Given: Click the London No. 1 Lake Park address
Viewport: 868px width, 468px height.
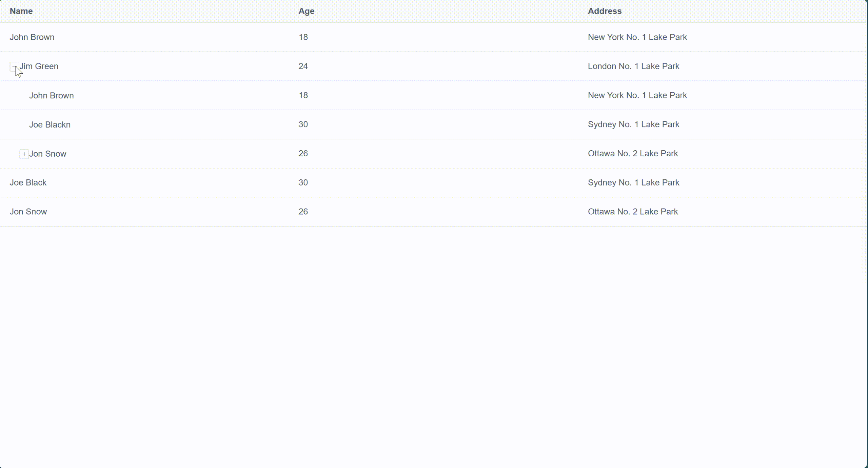Looking at the screenshot, I should [x=633, y=66].
